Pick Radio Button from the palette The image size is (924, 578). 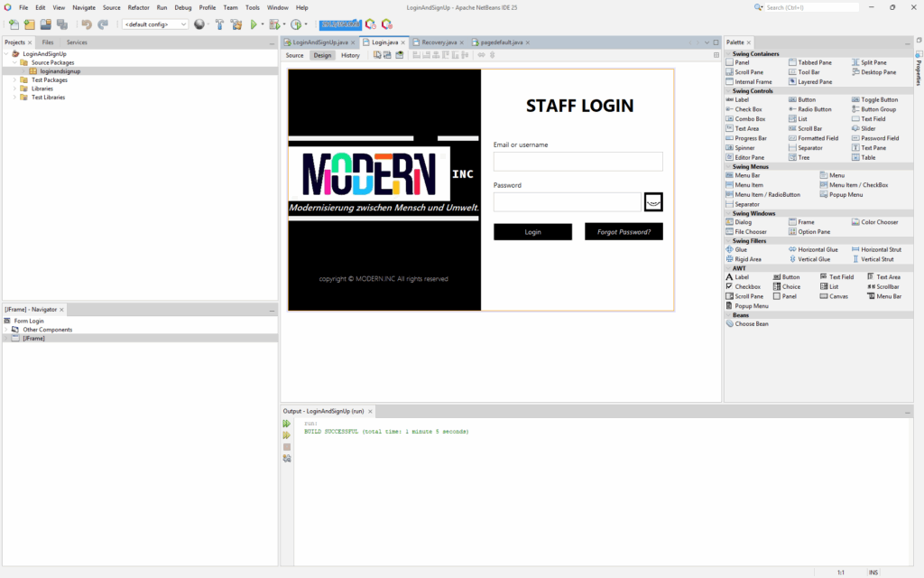click(x=810, y=109)
